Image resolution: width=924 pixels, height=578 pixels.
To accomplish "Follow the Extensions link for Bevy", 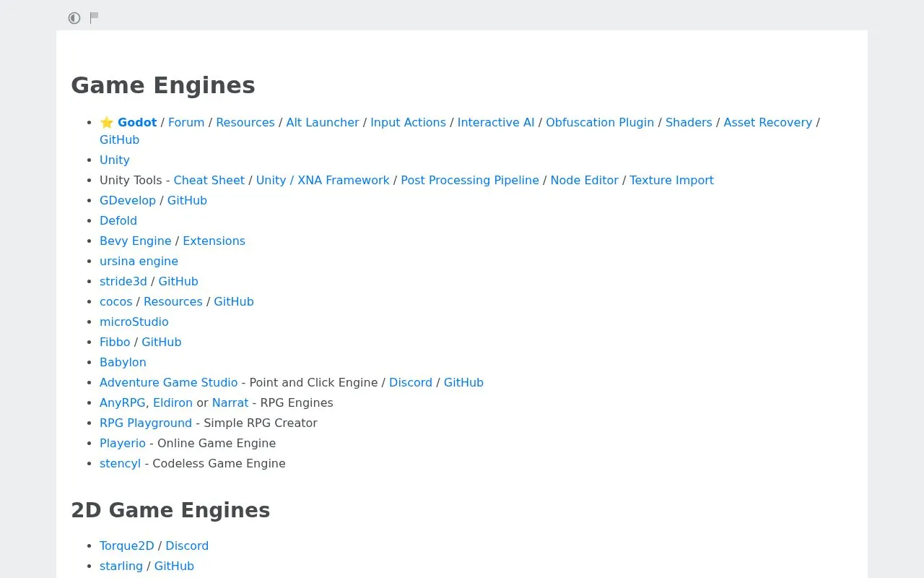I will pyautogui.click(x=214, y=241).
